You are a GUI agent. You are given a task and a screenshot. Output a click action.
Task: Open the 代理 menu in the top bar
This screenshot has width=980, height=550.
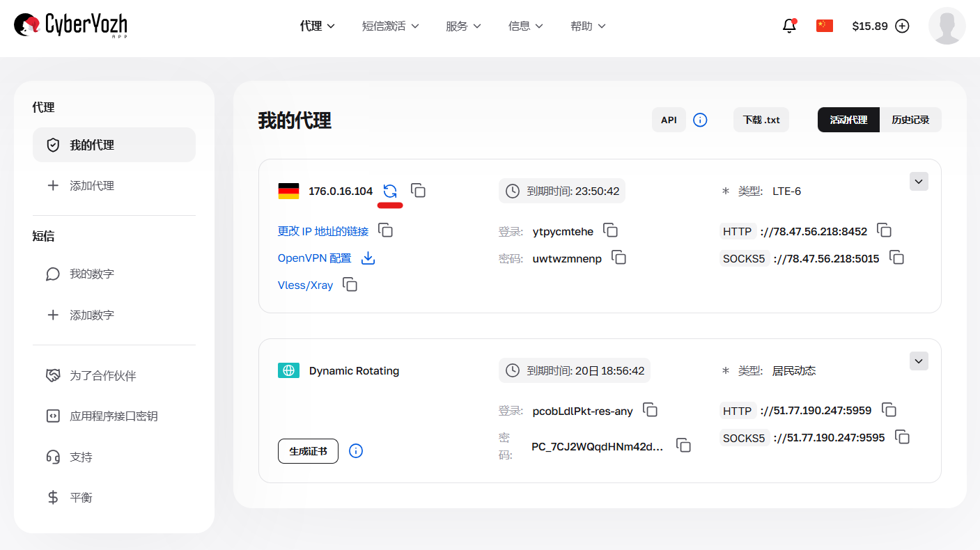click(x=316, y=25)
